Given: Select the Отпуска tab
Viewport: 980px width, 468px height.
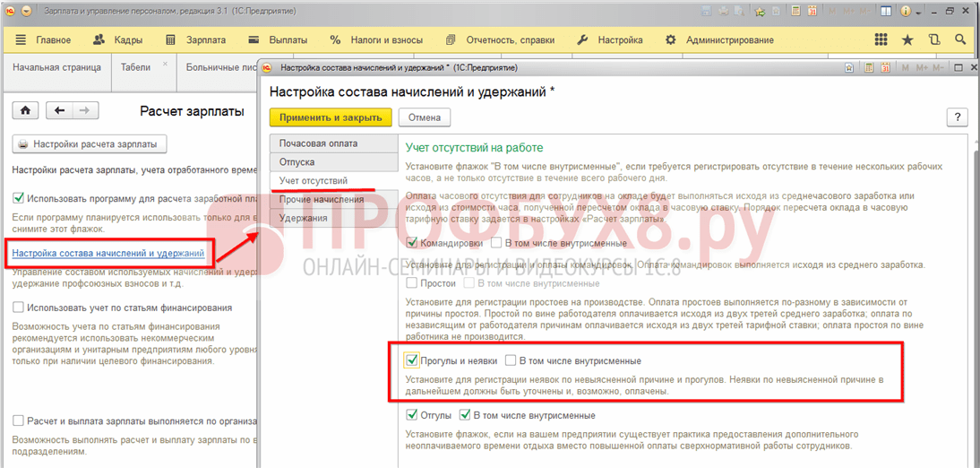Looking at the screenshot, I should coord(334,161).
